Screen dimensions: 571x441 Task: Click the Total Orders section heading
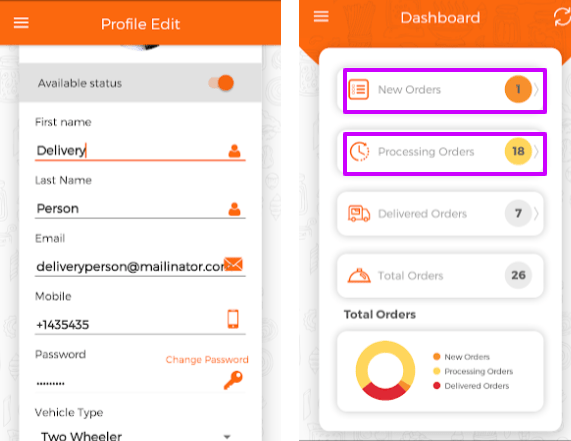click(x=380, y=314)
